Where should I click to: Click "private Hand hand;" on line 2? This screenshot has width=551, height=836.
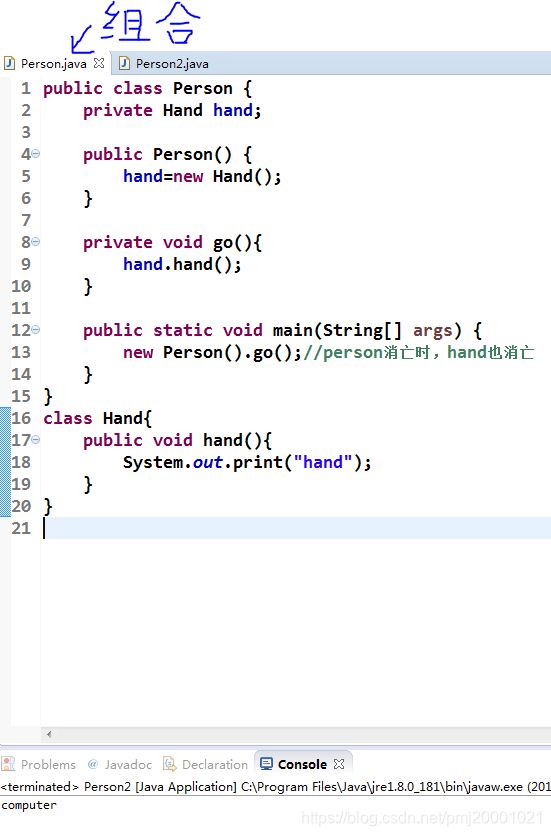[x=172, y=110]
